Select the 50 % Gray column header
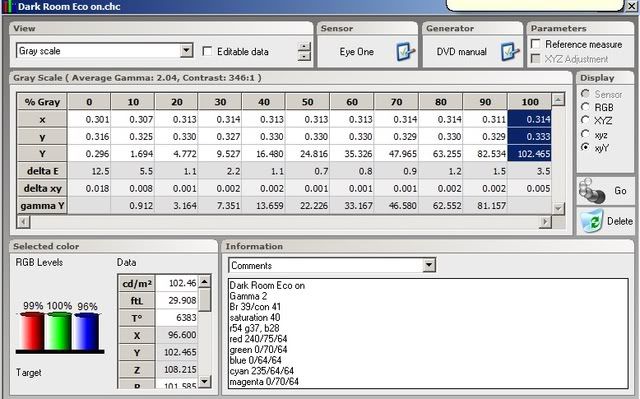640x399 pixels. pyautogui.click(x=307, y=102)
